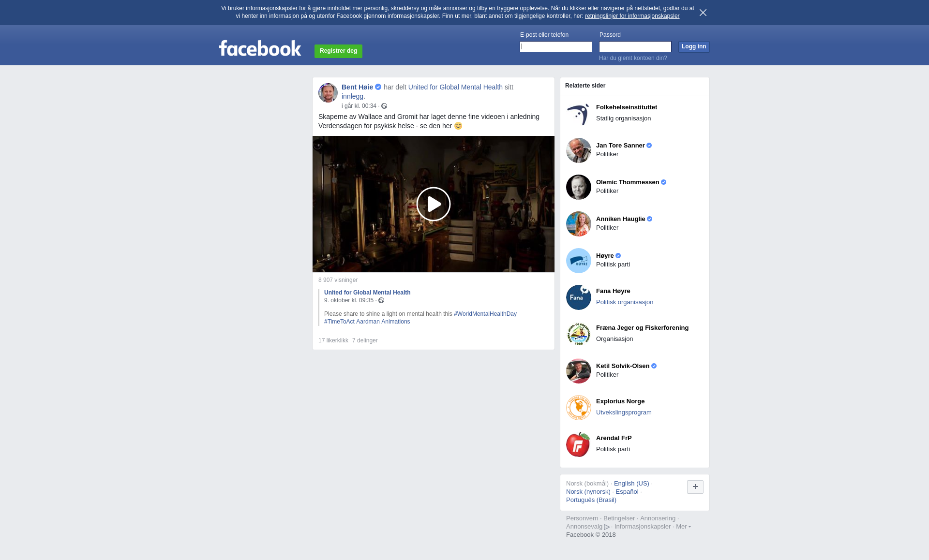The height and width of the screenshot is (560, 929).
Task: Open the #TimeToAct hashtag
Action: (x=339, y=322)
